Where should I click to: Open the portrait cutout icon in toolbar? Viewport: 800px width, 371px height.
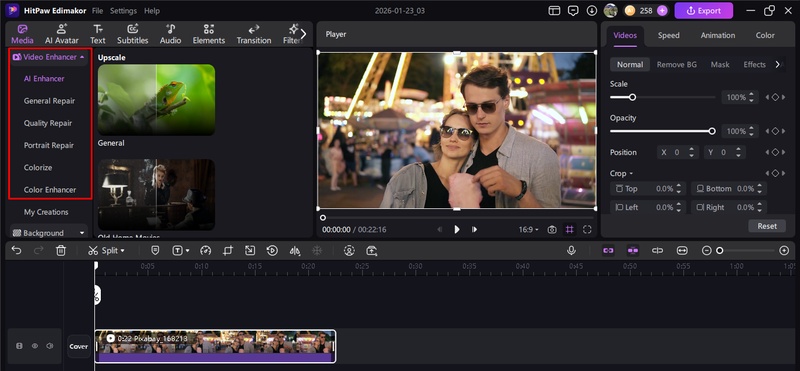tap(349, 251)
